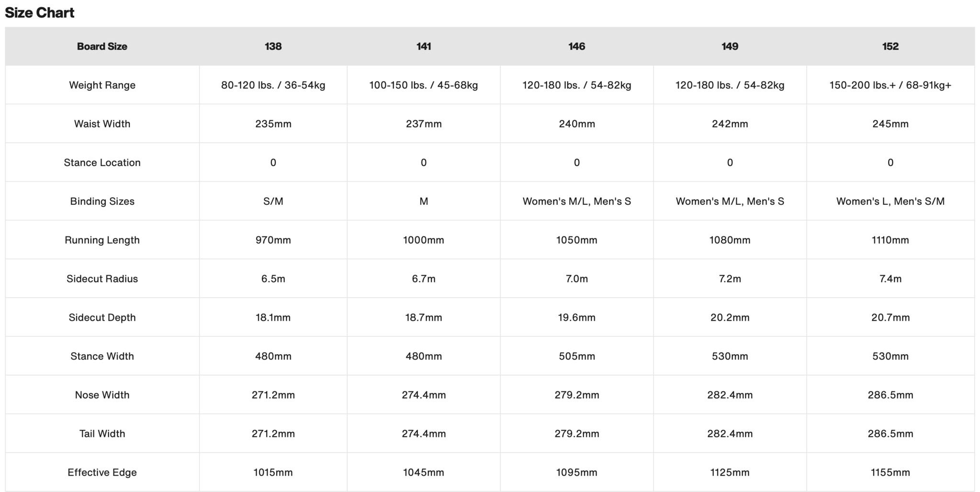The height and width of the screenshot is (492, 980).
Task: Click the Waist Width row label
Action: click(102, 124)
